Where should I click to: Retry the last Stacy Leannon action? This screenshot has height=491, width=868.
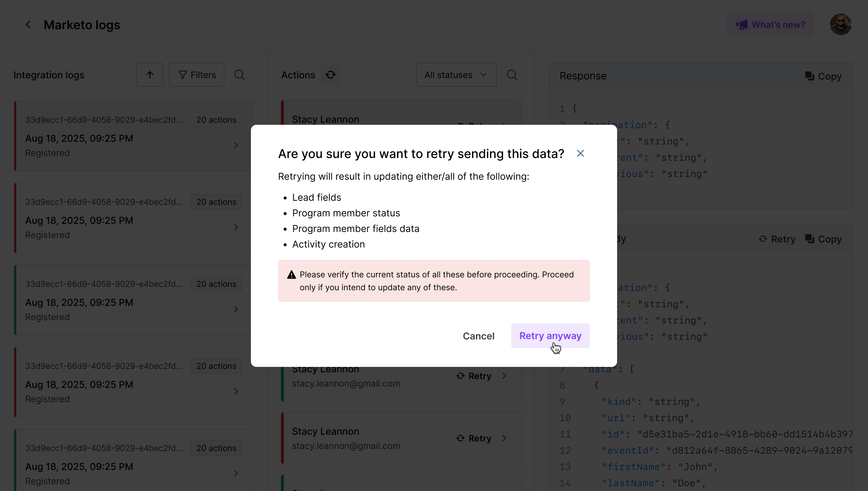(x=474, y=438)
